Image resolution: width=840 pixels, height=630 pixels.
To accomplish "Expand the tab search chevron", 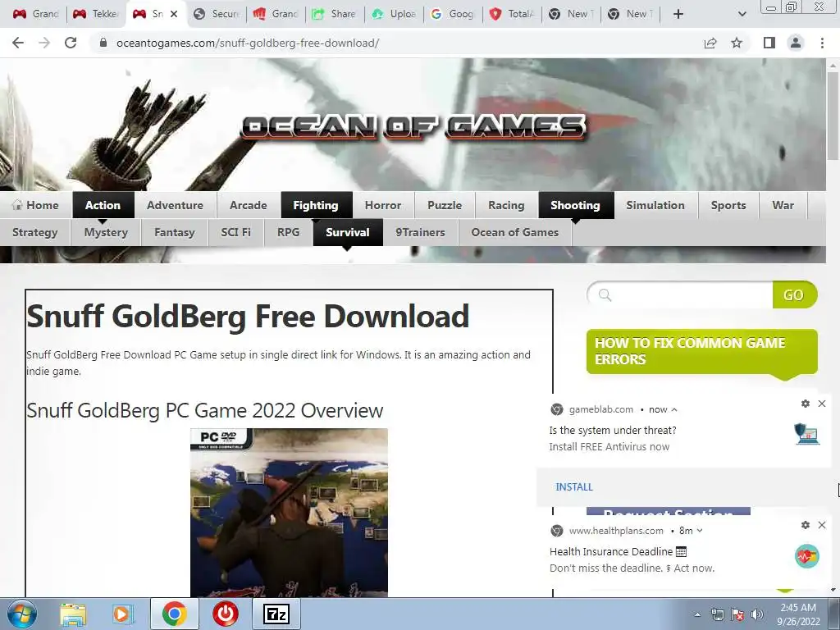I will point(742,14).
